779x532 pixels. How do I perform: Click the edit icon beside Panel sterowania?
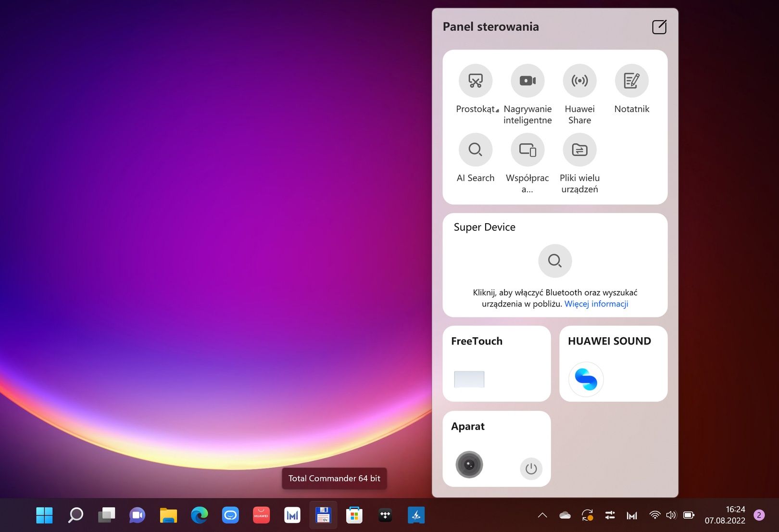[659, 27]
